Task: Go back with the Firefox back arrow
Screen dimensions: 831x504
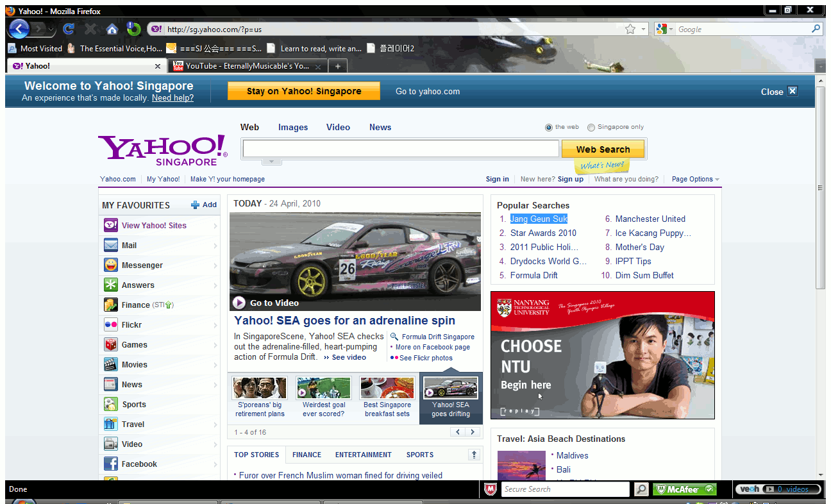Action: 19,29
